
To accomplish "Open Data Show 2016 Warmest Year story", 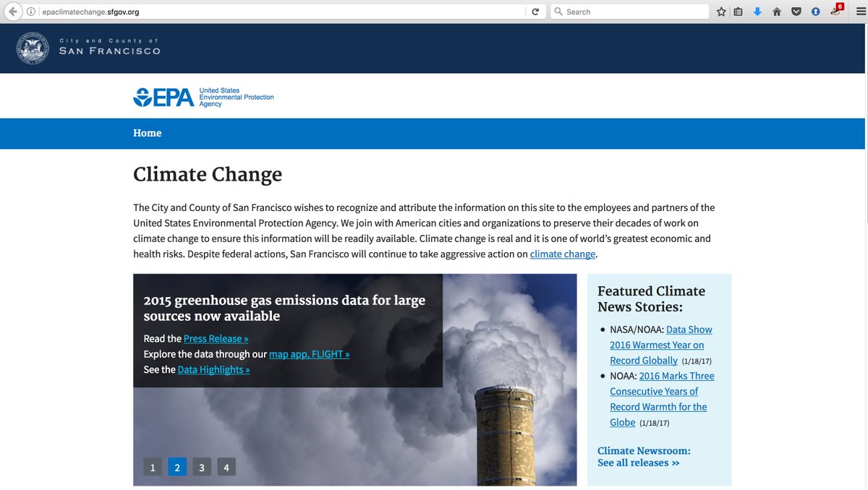I will (660, 345).
